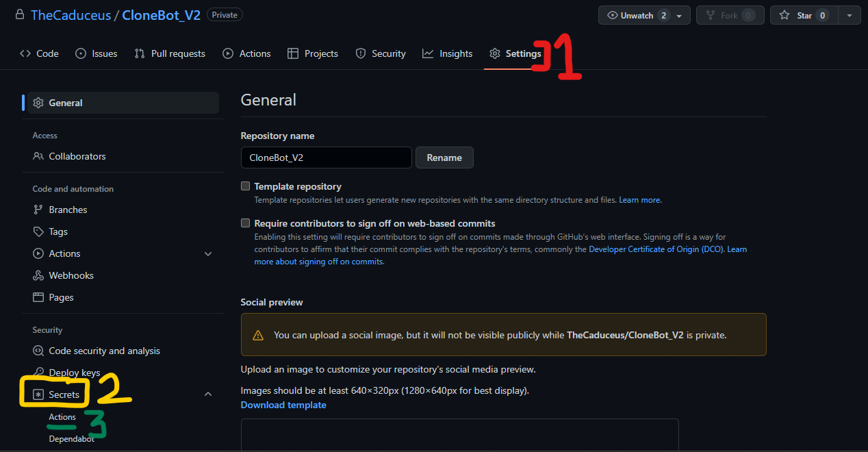Click the key icon beside Deploy keys

pyautogui.click(x=38, y=373)
